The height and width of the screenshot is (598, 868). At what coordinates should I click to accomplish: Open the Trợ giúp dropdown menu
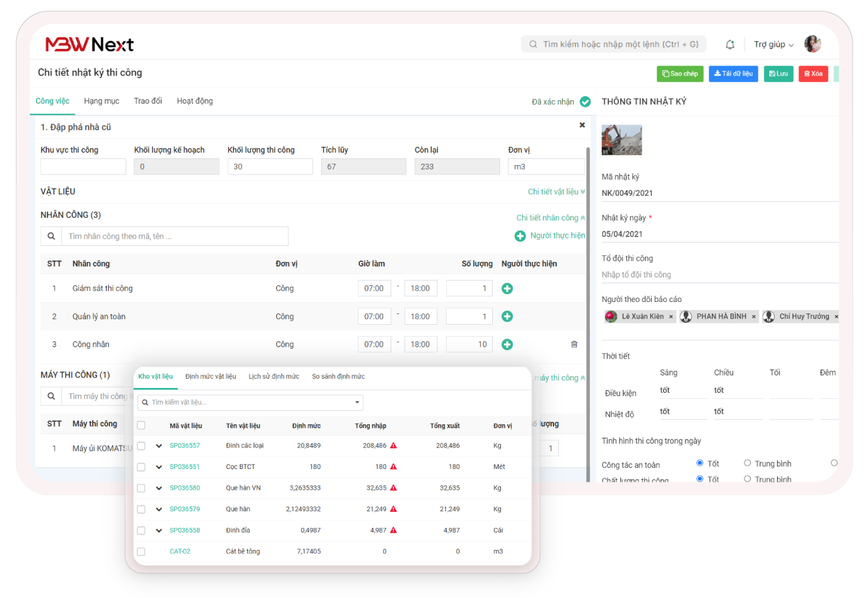pos(773,45)
